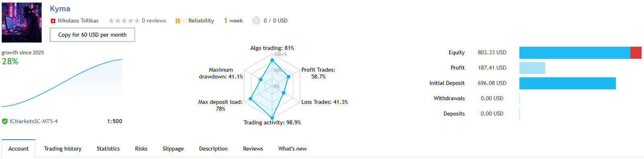Click the Swiss flag icon beside Nikolaos Tsilikas

pyautogui.click(x=53, y=21)
